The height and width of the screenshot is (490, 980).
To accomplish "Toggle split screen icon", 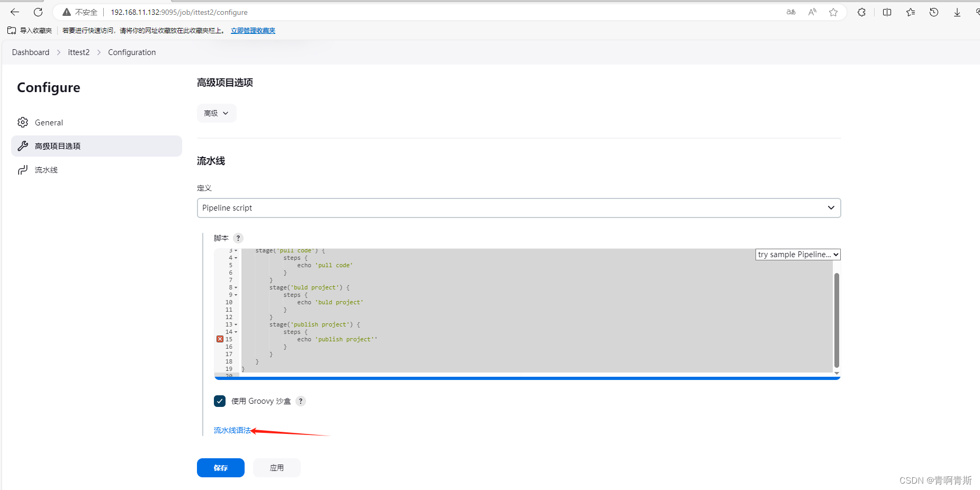I will tap(887, 12).
